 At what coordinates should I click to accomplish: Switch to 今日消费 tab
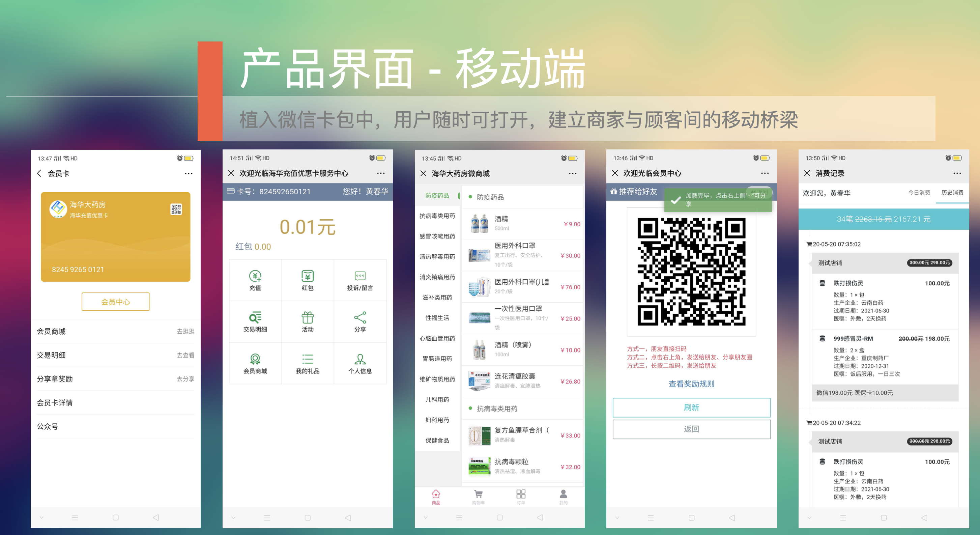[x=919, y=193]
